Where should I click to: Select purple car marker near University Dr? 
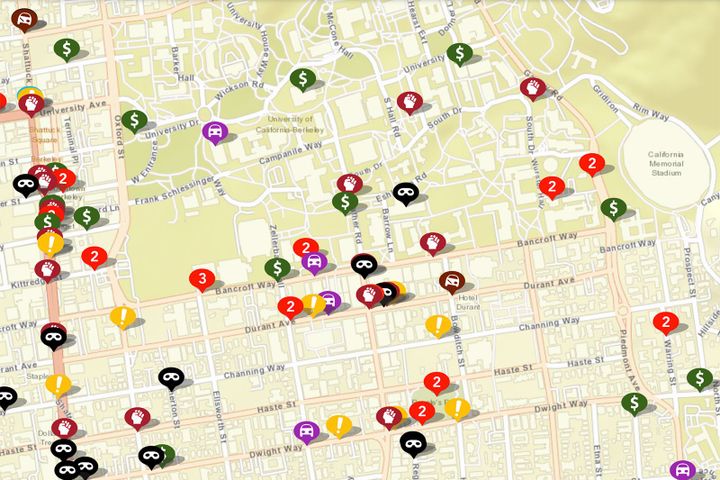pyautogui.click(x=215, y=133)
